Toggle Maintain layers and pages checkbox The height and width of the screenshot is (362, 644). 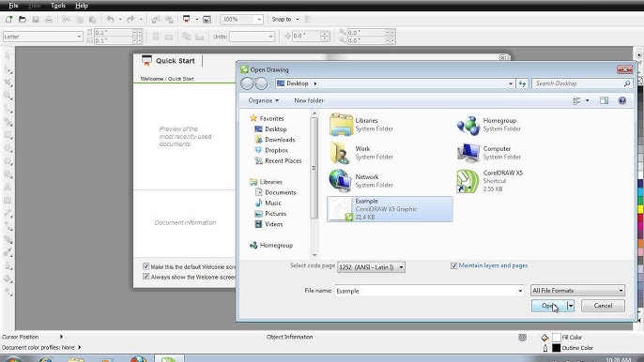point(453,265)
